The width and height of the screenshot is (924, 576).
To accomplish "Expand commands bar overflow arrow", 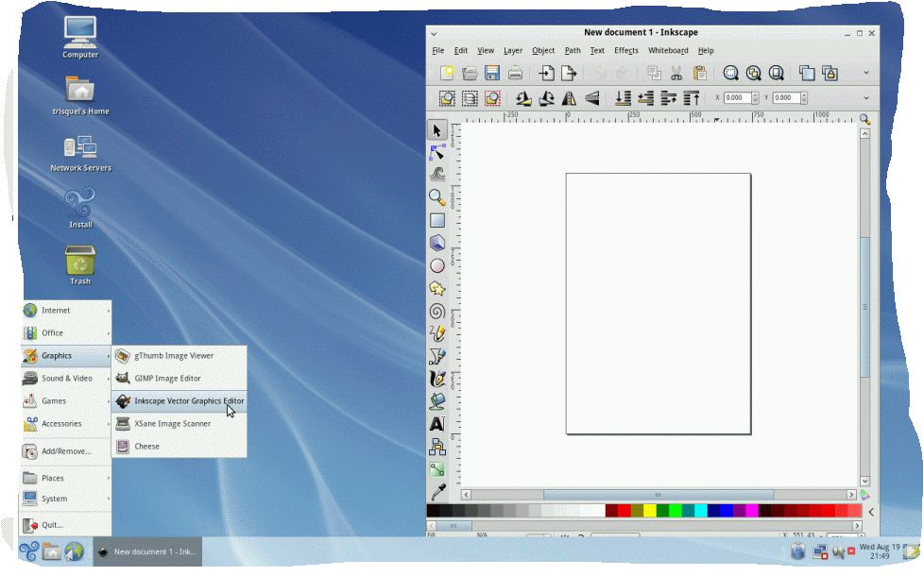I will pos(866,73).
